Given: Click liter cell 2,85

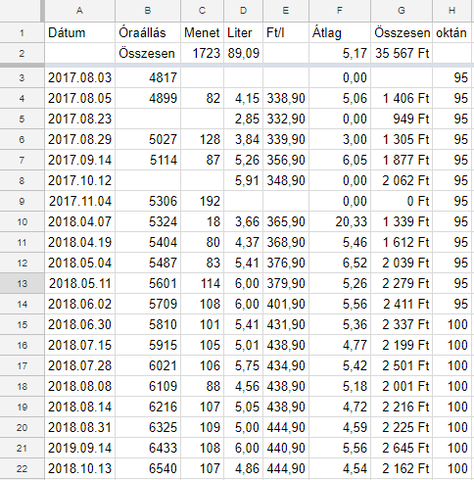Looking at the screenshot, I should click(x=243, y=119).
